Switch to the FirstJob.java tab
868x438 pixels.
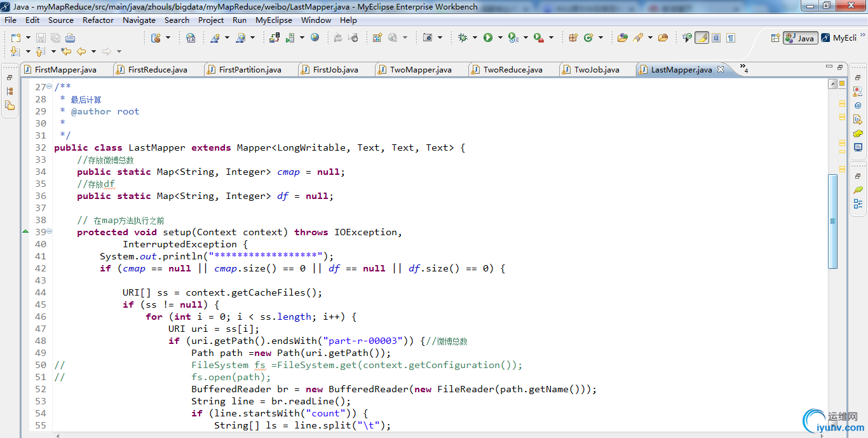tap(335, 70)
